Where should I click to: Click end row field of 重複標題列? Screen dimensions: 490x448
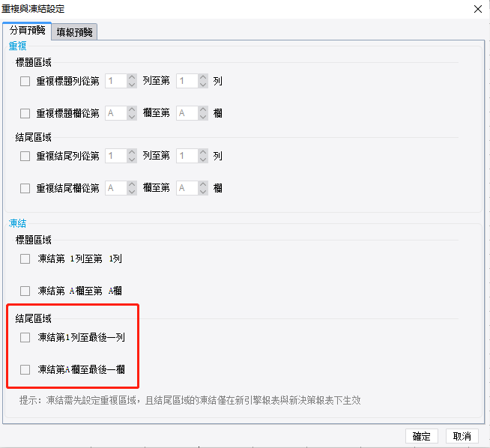187,81
